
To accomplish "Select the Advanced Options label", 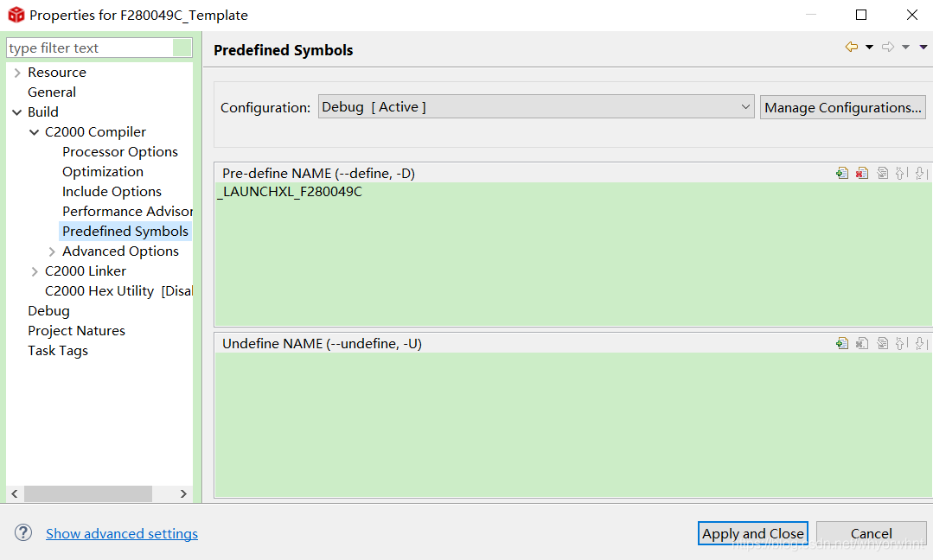I will [120, 251].
